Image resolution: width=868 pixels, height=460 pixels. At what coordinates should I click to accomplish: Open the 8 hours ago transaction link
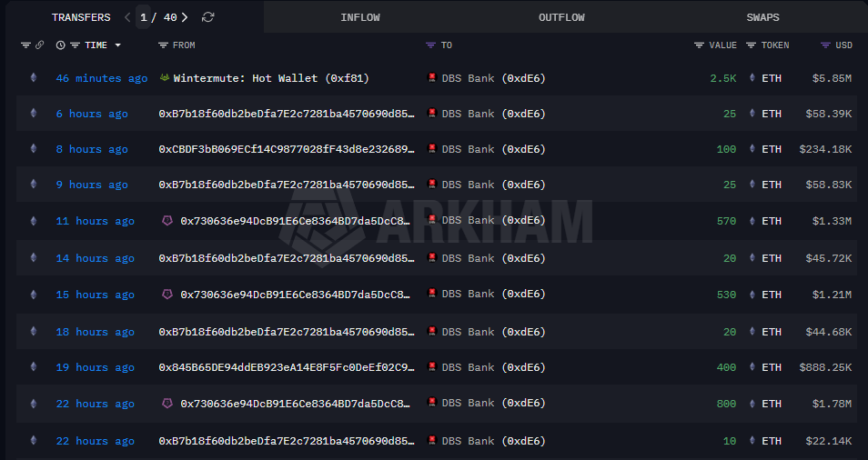(x=92, y=149)
